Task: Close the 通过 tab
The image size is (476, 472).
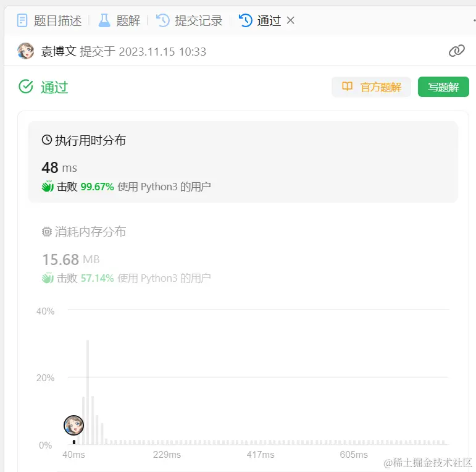Action: tap(291, 20)
